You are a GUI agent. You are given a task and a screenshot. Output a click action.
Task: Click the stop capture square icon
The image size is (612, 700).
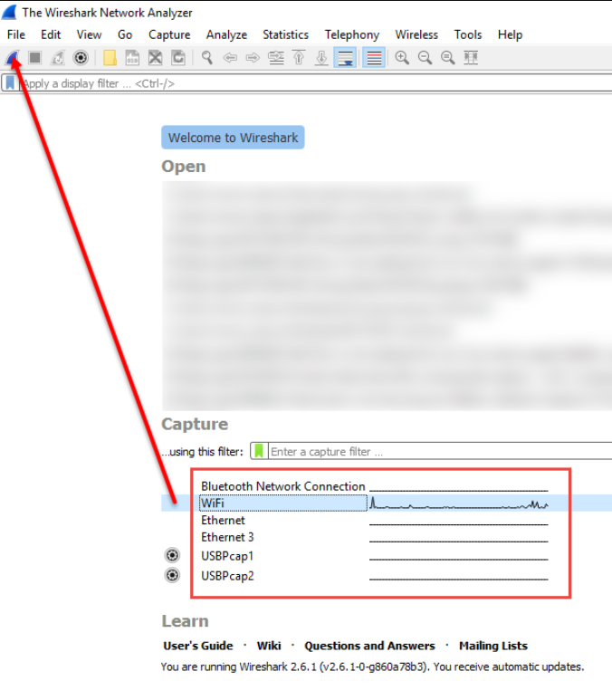pos(34,58)
